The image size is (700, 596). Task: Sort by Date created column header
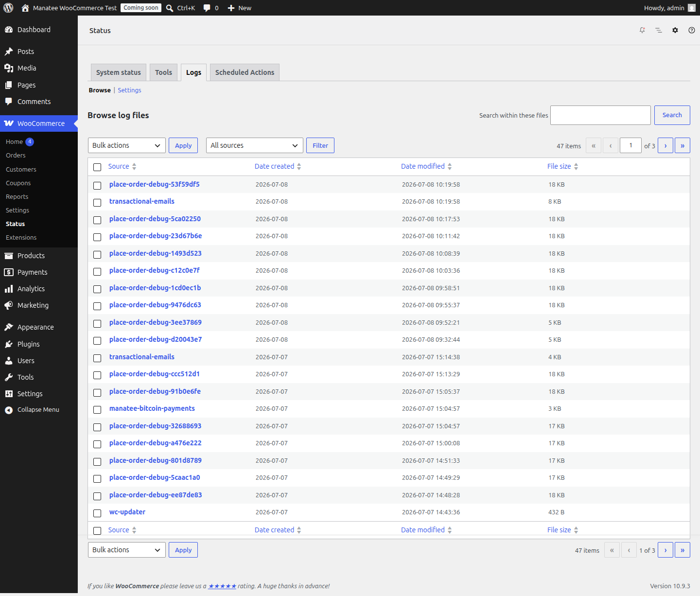[278, 166]
